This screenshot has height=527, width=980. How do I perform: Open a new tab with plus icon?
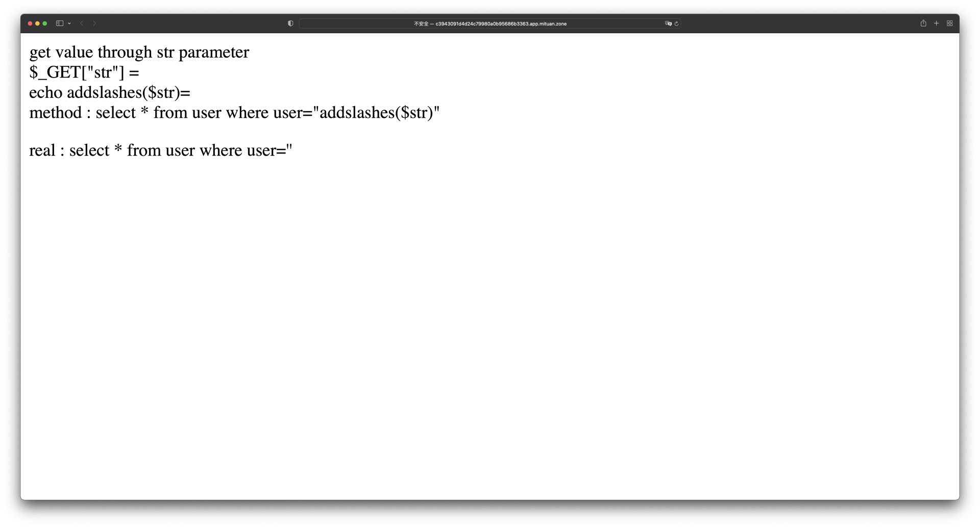point(936,23)
